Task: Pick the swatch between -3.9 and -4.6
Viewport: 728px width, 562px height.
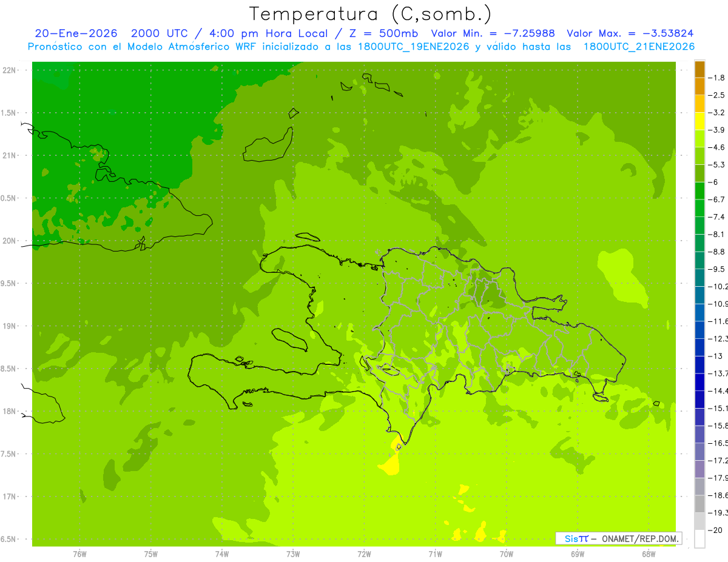Action: point(699,139)
